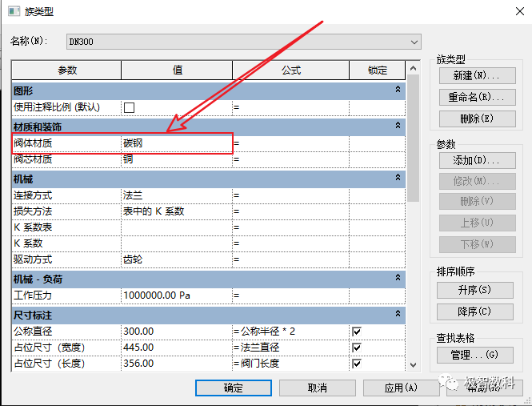Edit the formula cell 阀门长度
Viewport: 532px width, 406px height.
pos(290,364)
